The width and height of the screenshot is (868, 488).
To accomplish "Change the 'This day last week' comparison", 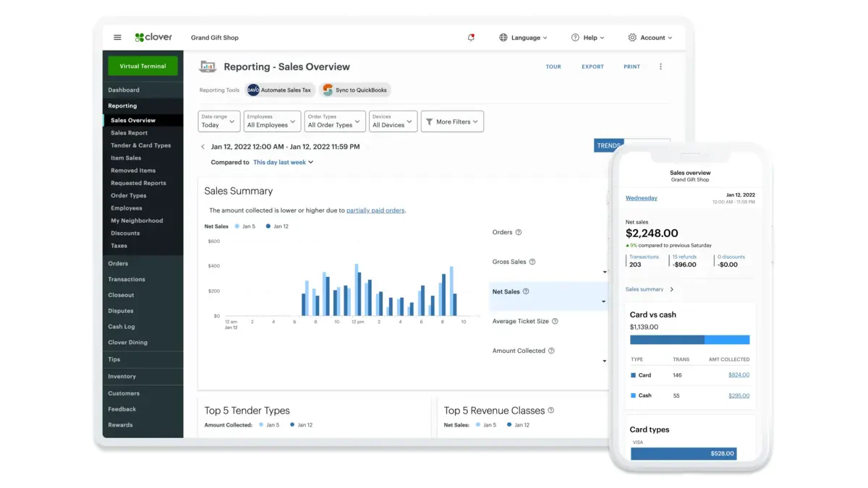I will click(x=283, y=162).
